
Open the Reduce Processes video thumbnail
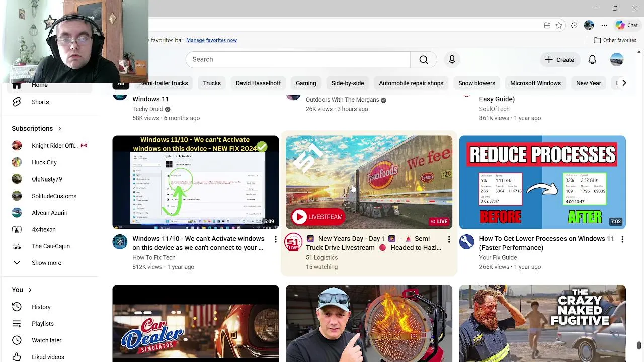click(542, 182)
